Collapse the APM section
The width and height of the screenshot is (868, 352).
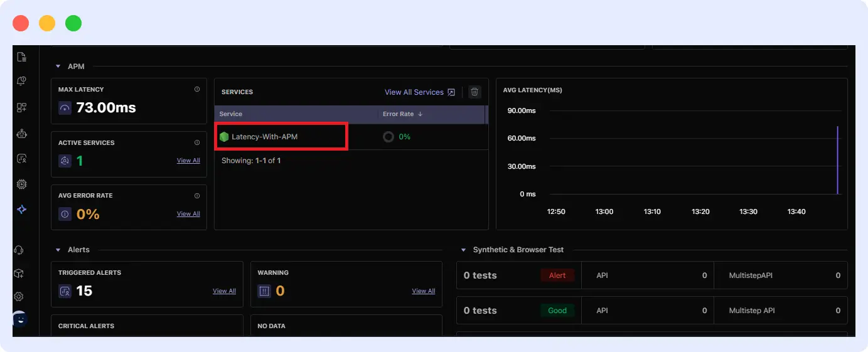click(x=58, y=67)
